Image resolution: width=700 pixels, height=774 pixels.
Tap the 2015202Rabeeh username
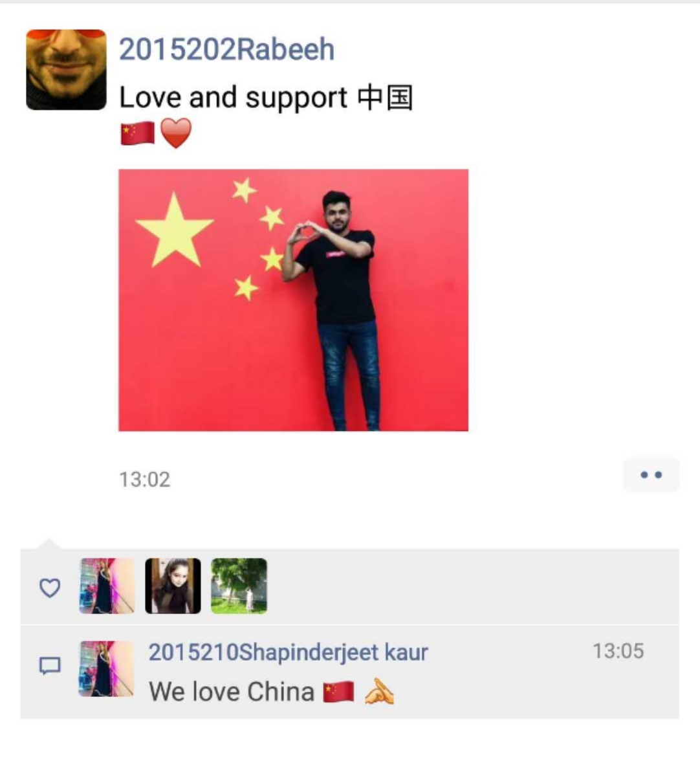tap(227, 49)
